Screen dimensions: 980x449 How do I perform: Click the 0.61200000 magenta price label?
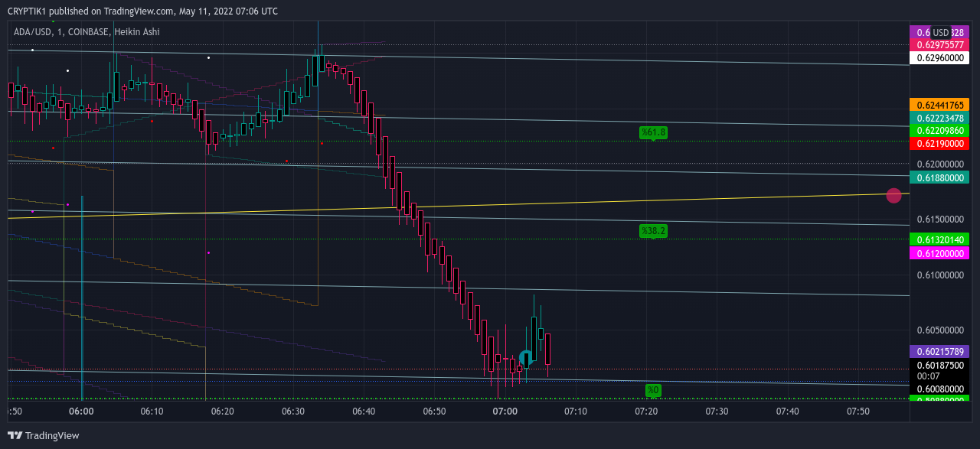coord(939,253)
